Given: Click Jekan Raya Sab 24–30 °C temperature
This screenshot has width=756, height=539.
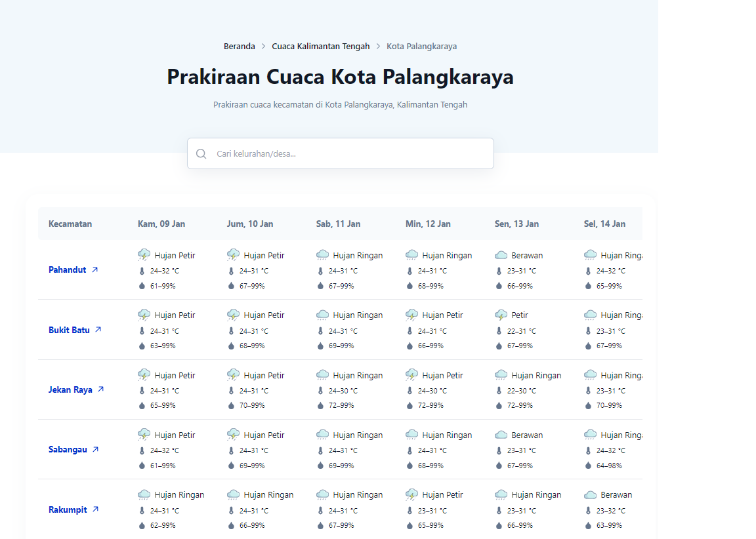Looking at the screenshot, I should 343,391.
